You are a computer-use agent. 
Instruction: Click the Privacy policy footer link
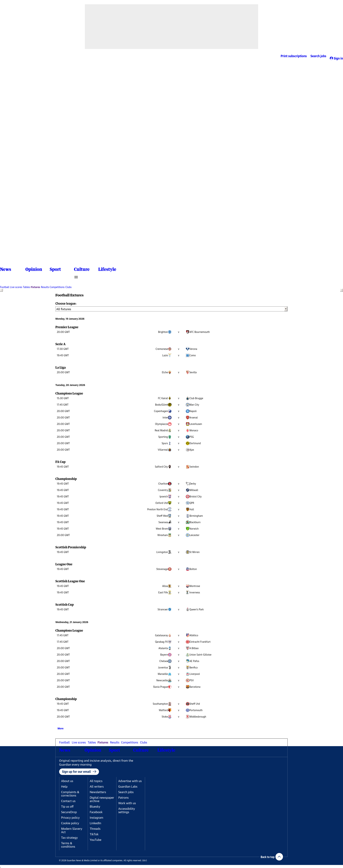pos(70,818)
